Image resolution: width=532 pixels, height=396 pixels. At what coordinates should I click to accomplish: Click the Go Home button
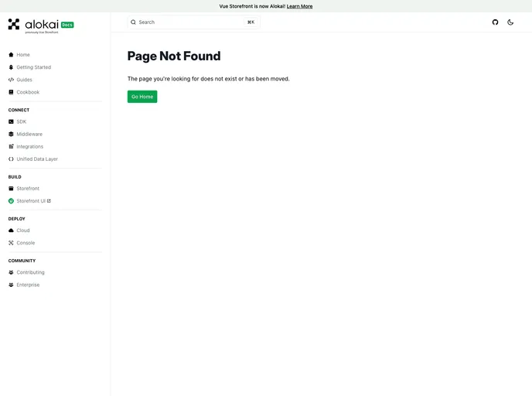click(x=142, y=97)
